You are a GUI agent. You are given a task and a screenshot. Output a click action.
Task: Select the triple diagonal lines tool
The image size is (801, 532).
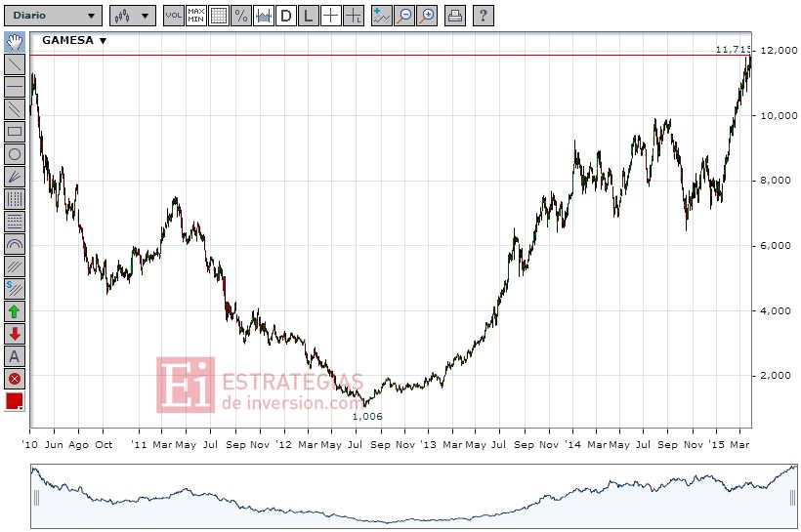[x=15, y=266]
